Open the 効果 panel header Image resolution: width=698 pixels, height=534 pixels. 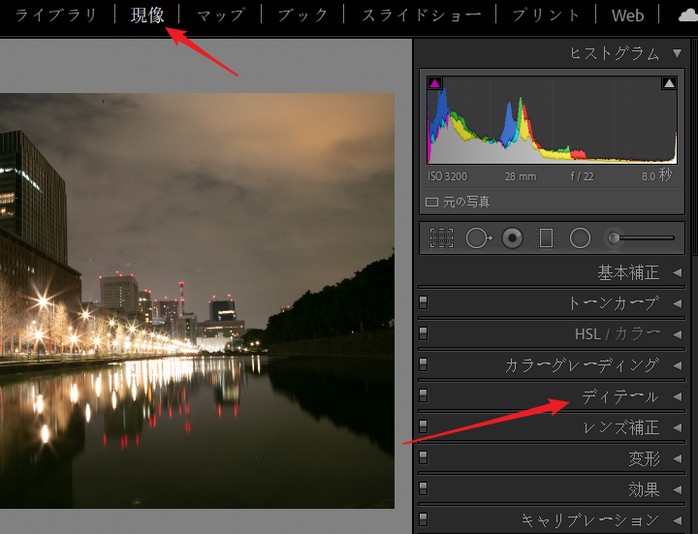click(x=643, y=489)
